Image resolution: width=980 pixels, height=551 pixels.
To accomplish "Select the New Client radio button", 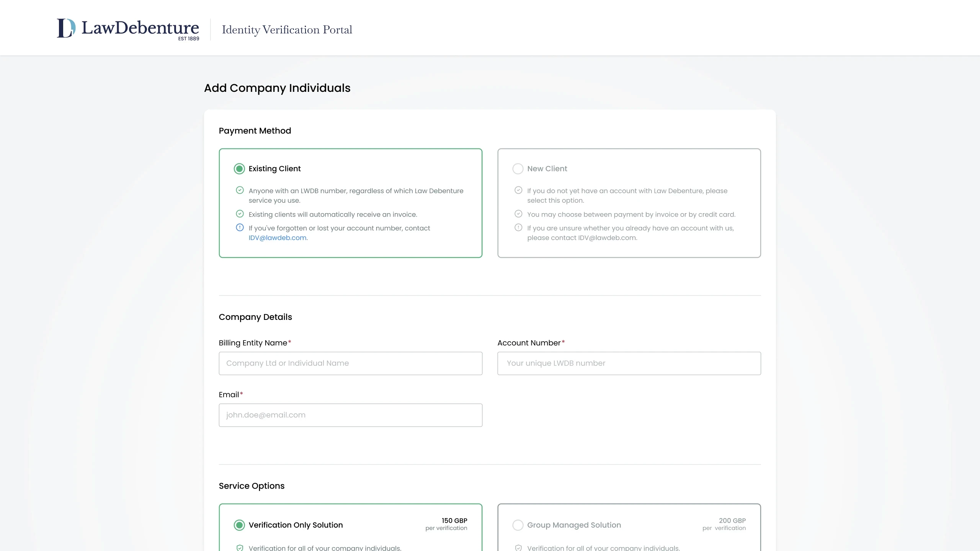I will [518, 169].
